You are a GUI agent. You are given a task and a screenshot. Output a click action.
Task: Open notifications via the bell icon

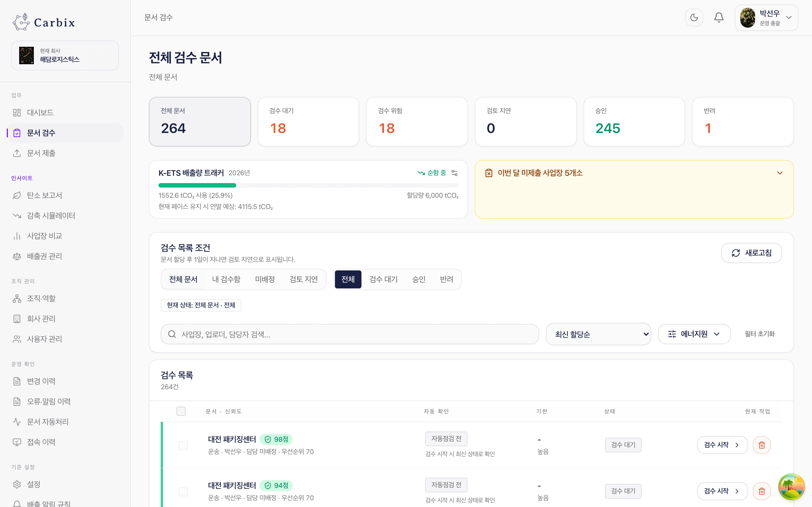718,17
